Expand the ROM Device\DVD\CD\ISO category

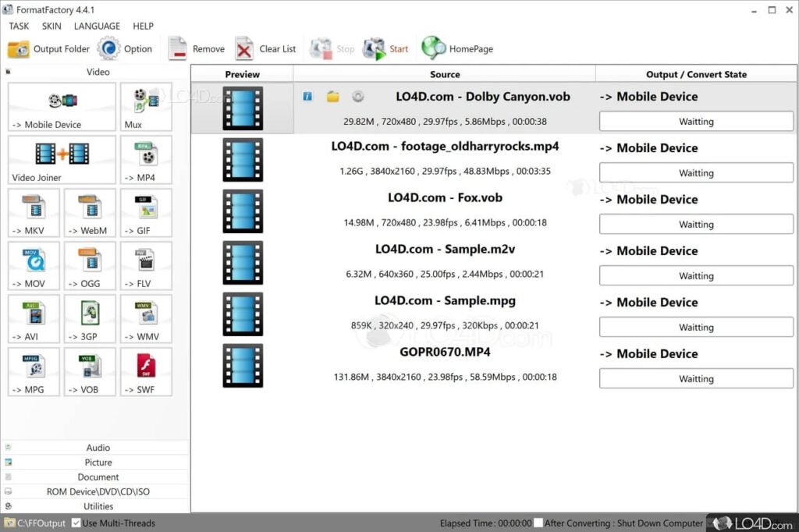click(98, 491)
